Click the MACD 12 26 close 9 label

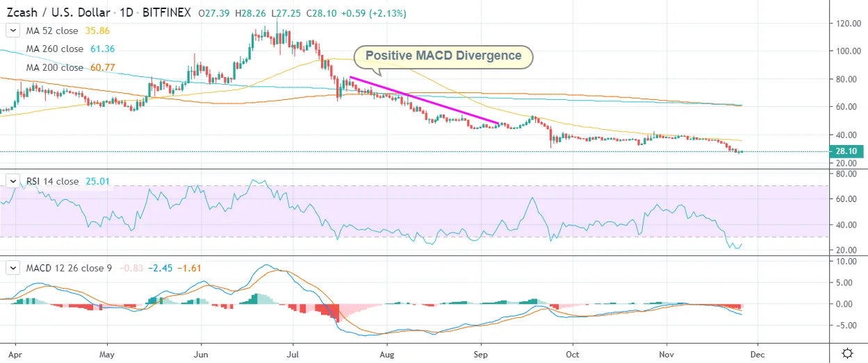[x=68, y=267]
